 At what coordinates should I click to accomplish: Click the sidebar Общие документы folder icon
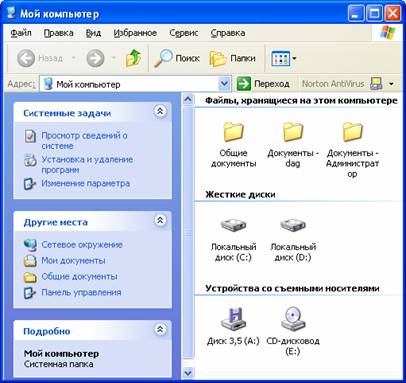click(x=30, y=277)
